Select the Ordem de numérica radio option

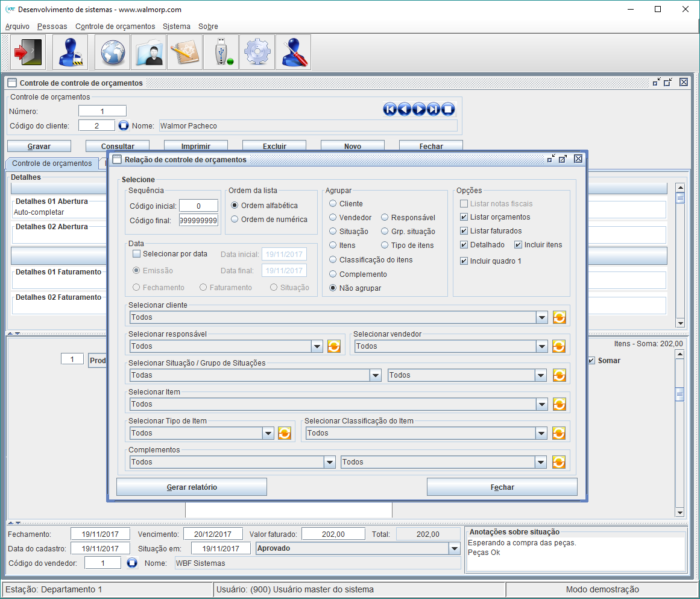tap(235, 220)
